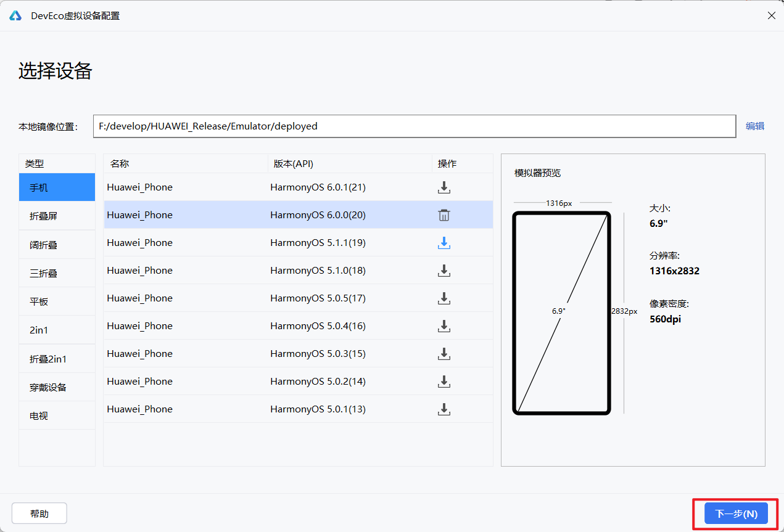Select the HarmonyOS 5.0.3(15) version cell
Viewport: 784px width, 532px height.
point(318,354)
